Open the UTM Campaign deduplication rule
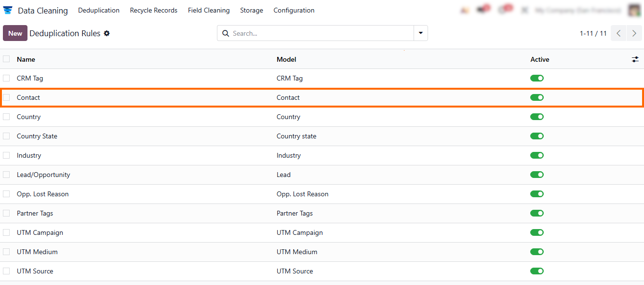The height and width of the screenshot is (285, 644). tap(40, 232)
